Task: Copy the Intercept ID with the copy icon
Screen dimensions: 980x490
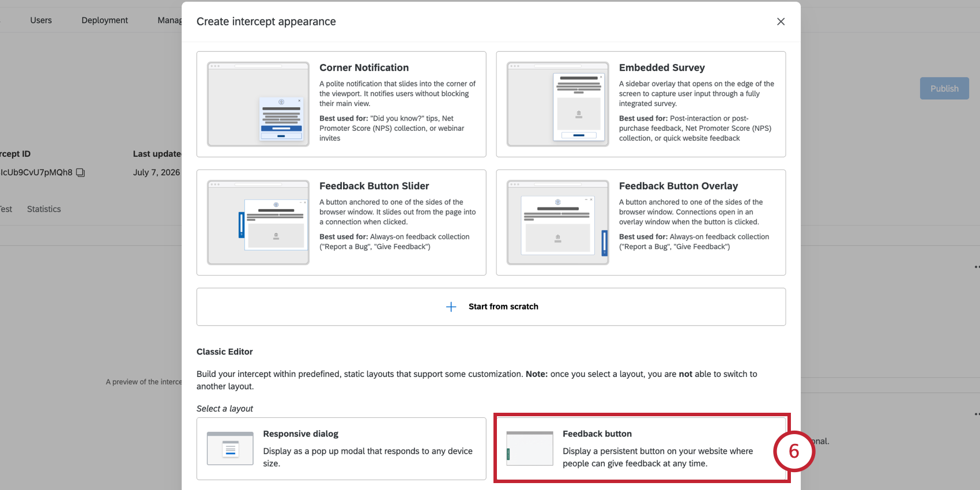Action: pos(81,172)
